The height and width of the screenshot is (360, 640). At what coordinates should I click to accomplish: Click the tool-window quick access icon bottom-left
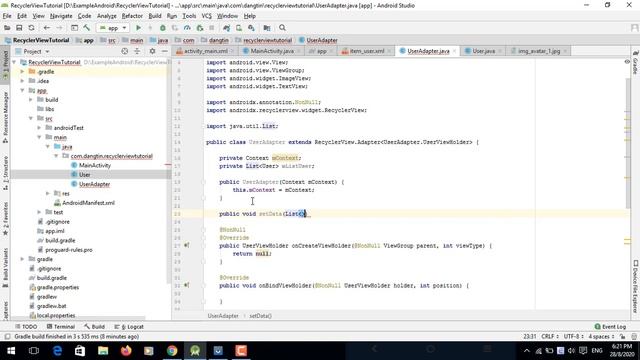click(x=7, y=337)
